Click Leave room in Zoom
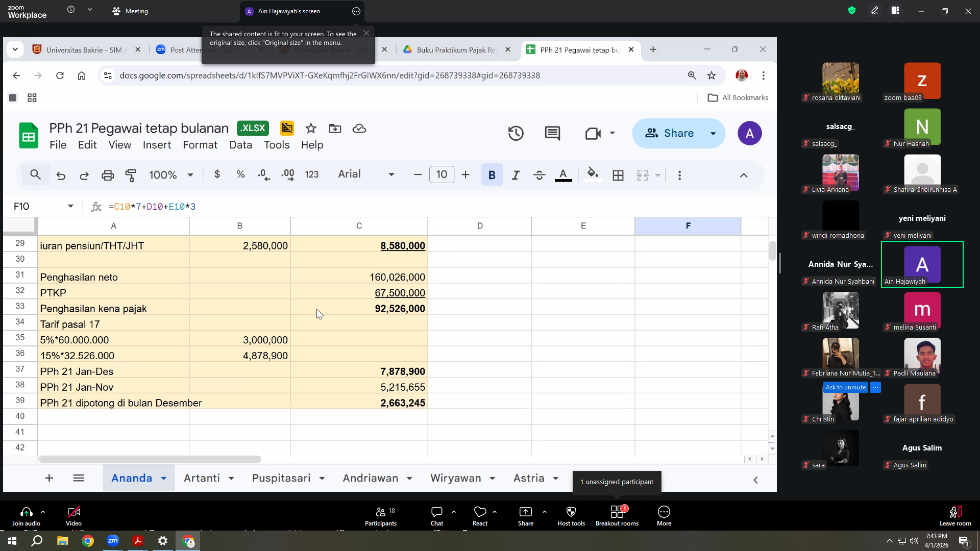The image size is (980, 551). click(955, 516)
